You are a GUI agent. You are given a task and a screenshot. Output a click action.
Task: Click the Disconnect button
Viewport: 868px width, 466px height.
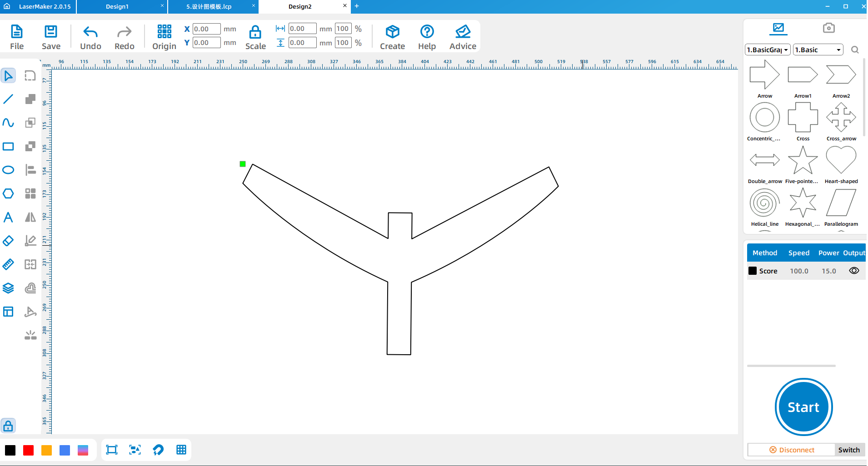tap(792, 450)
